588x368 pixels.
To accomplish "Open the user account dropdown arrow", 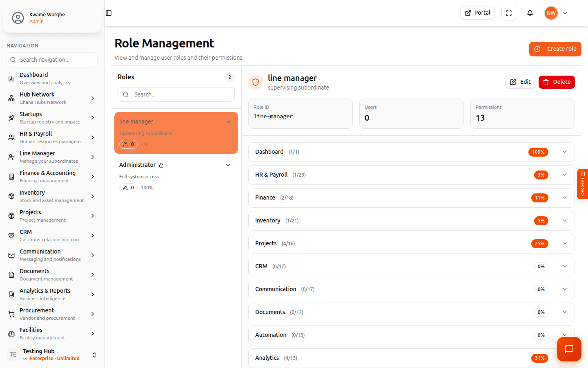I will click(x=565, y=13).
